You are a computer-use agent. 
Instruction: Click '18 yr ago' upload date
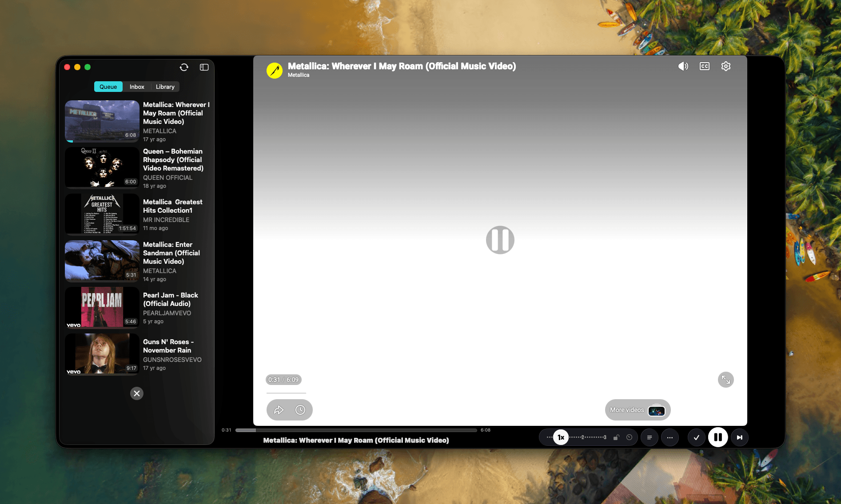pyautogui.click(x=155, y=186)
